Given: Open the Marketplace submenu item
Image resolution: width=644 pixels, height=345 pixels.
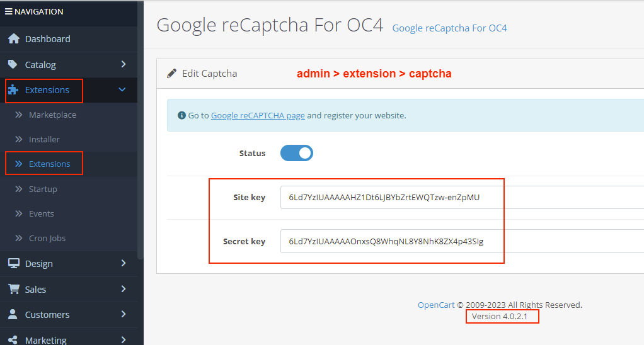Looking at the screenshot, I should coord(52,115).
